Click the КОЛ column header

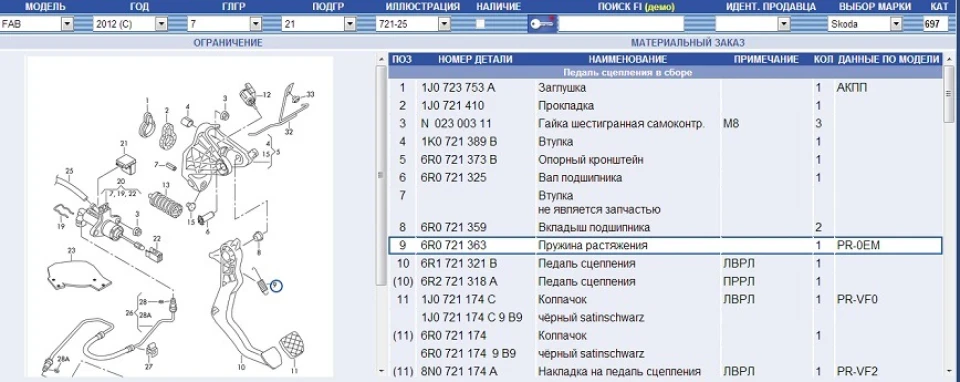pyautogui.click(x=822, y=59)
